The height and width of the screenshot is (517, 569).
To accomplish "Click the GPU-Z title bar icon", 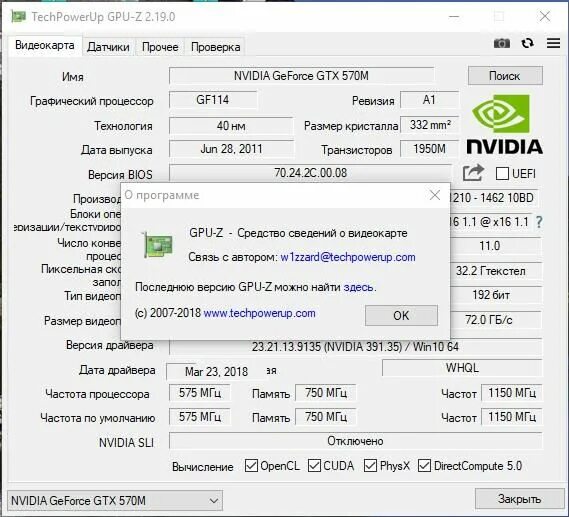I will (19, 16).
